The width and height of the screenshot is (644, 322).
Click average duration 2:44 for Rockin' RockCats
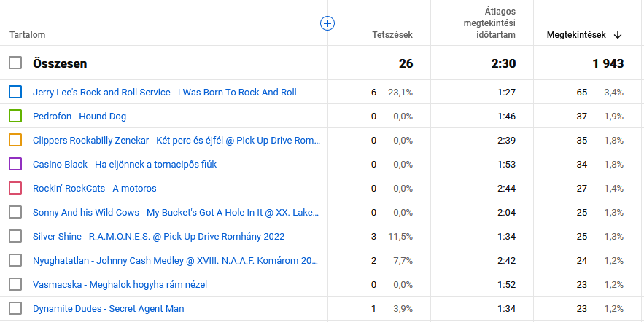[x=506, y=188]
